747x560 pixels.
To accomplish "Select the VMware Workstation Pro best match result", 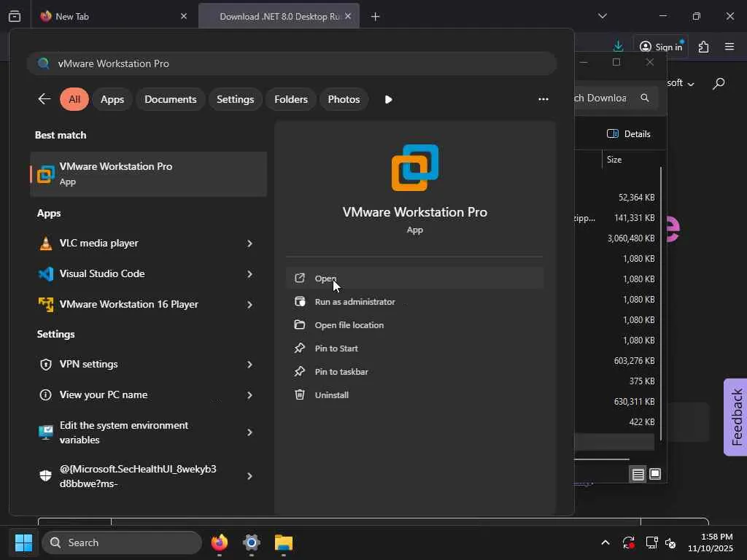I will point(148,174).
